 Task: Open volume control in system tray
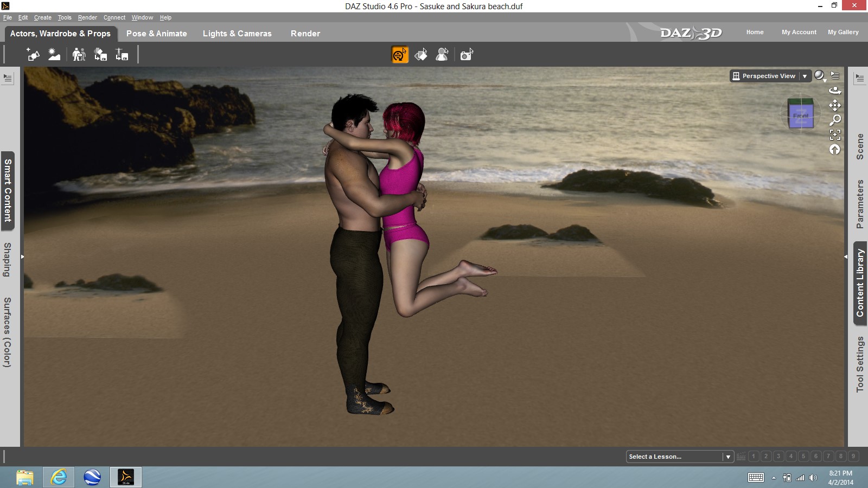click(813, 478)
